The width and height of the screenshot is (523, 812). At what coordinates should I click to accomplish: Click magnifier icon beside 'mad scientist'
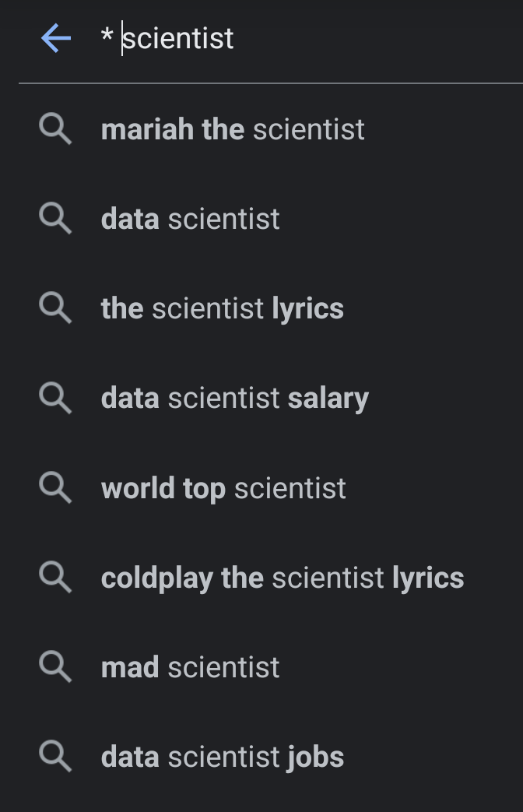coord(55,667)
